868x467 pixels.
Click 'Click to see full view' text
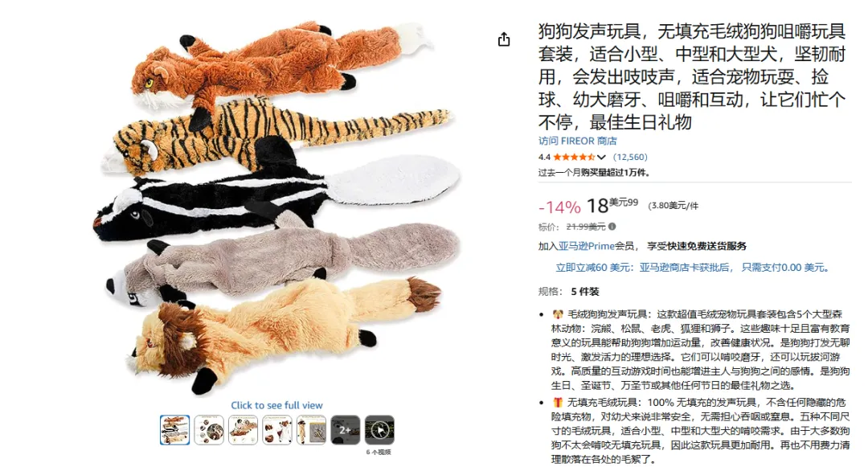coord(276,405)
